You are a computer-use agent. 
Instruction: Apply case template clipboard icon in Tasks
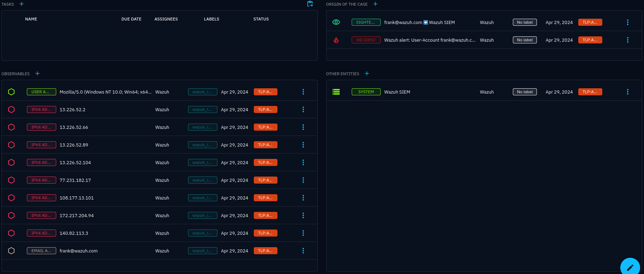pyautogui.click(x=310, y=4)
